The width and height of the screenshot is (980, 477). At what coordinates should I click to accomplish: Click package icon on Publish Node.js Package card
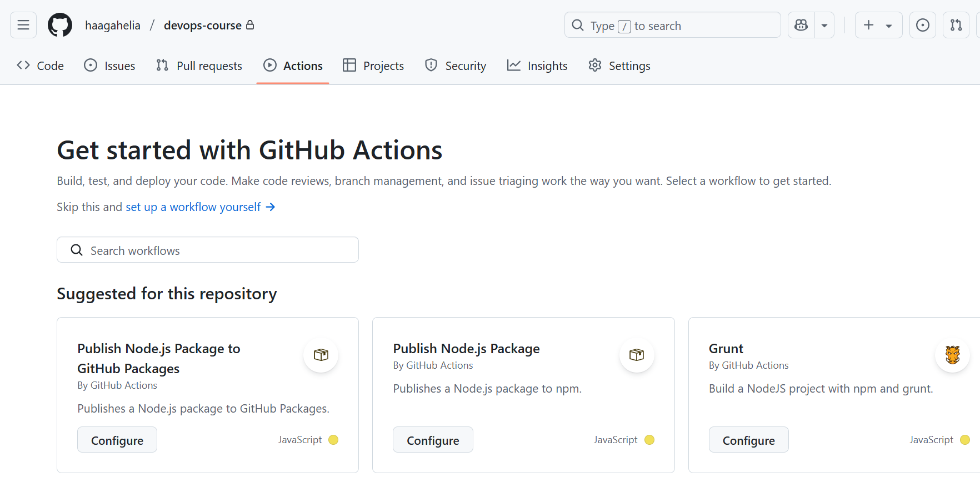637,355
